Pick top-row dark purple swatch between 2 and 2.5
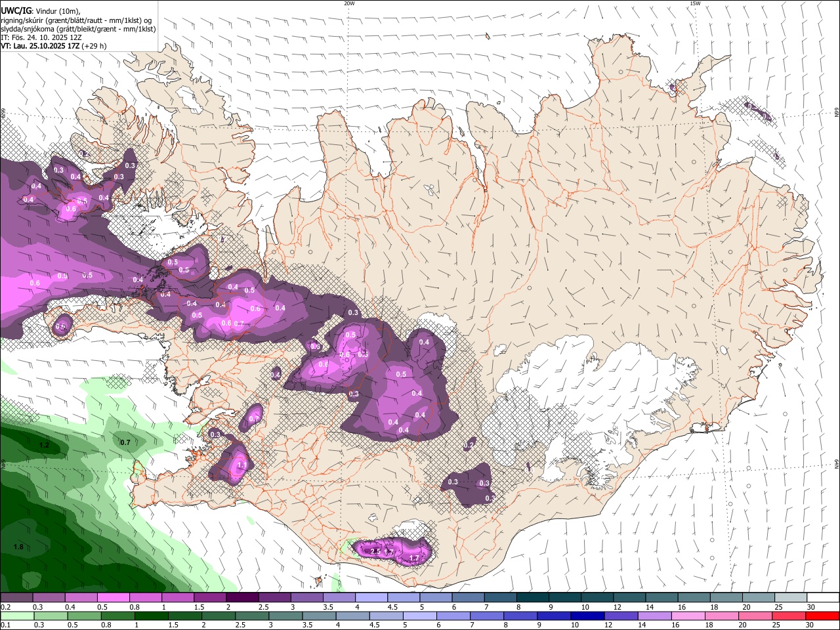Image resolution: width=840 pixels, height=630 pixels. coord(241,597)
